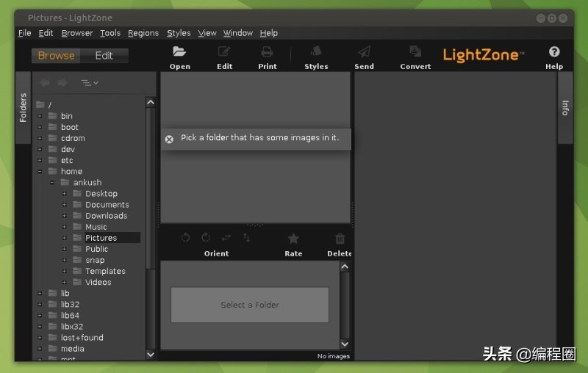Image resolution: width=588 pixels, height=373 pixels.
Task: Switch to Browse mode
Action: tap(57, 55)
